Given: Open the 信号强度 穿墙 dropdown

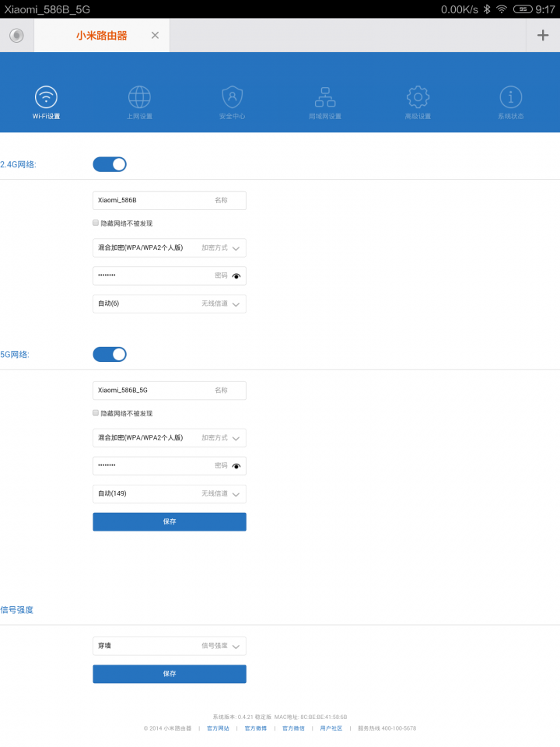Looking at the screenshot, I should (x=170, y=646).
